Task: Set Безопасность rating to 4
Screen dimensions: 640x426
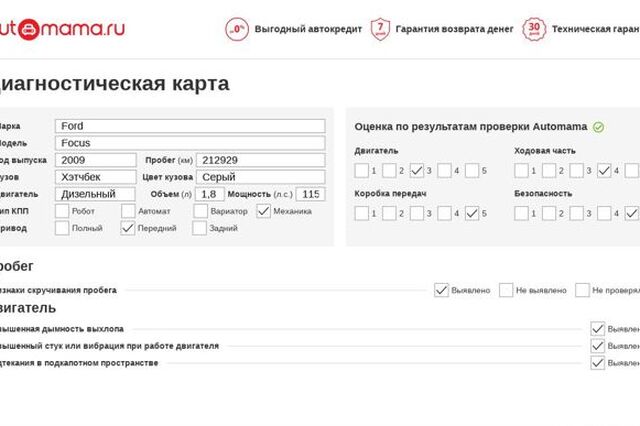Action: (x=604, y=213)
